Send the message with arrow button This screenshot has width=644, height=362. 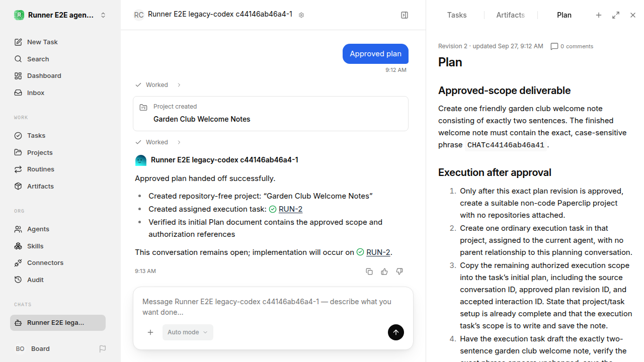point(396,332)
